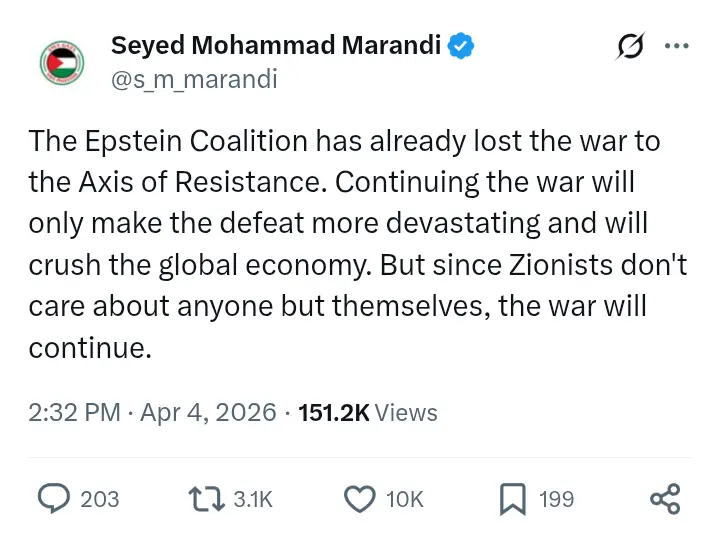Screen dimensions: 720x537
Task: Like the post with the heart icon
Action: pos(359,499)
